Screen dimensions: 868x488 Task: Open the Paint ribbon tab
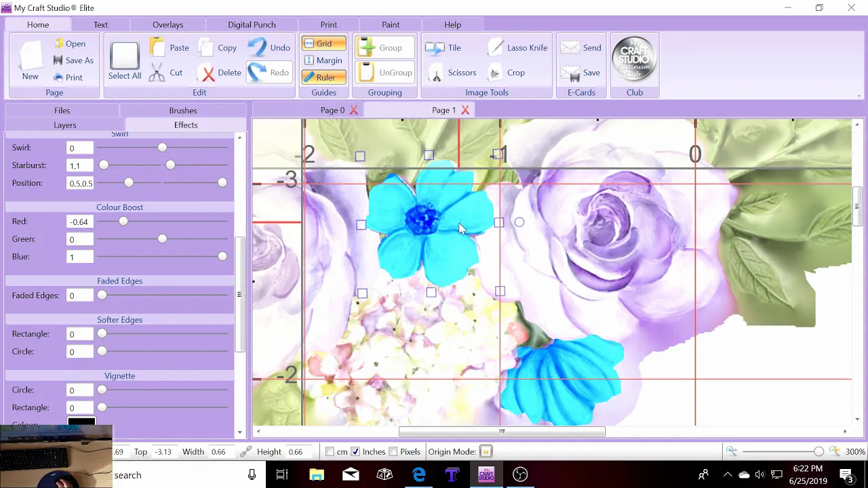391,24
